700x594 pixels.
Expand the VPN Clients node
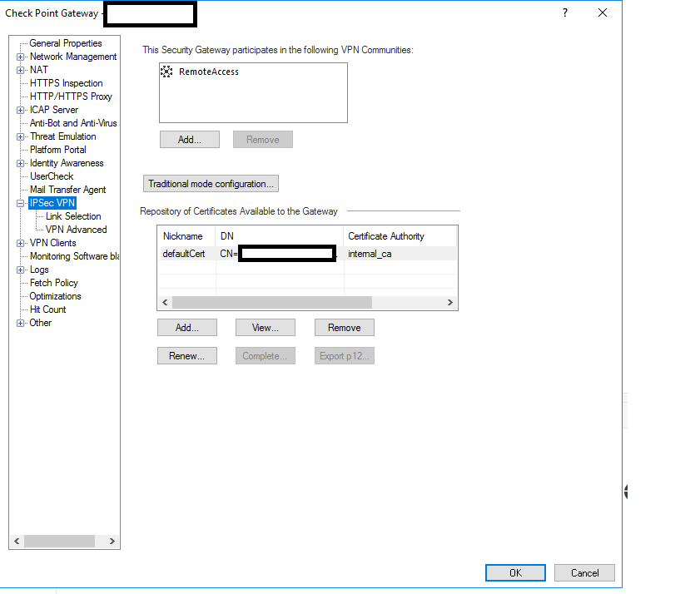pyautogui.click(x=20, y=243)
